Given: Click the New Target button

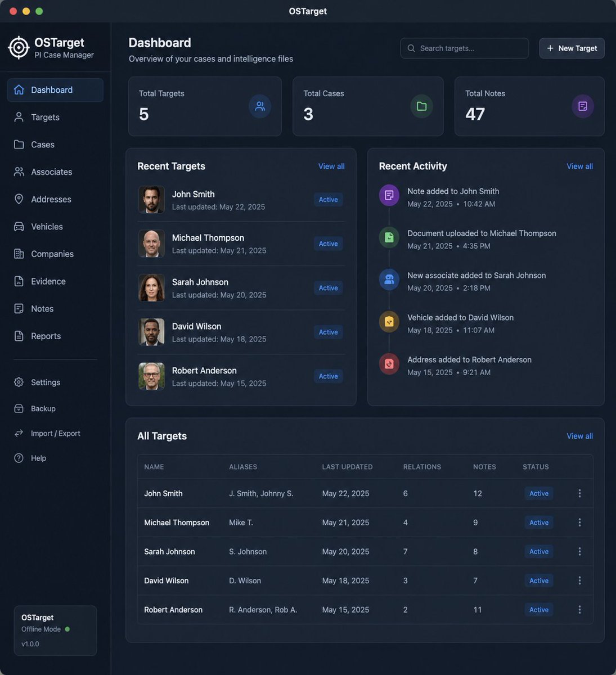Looking at the screenshot, I should pos(572,48).
